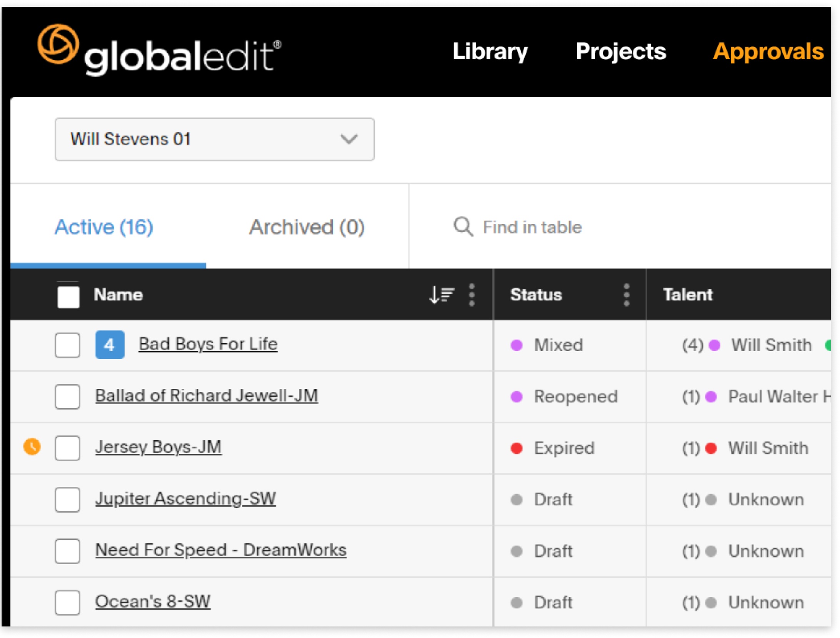This screenshot has height=638, width=840.
Task: Click the Name column sort icon
Action: (x=442, y=295)
